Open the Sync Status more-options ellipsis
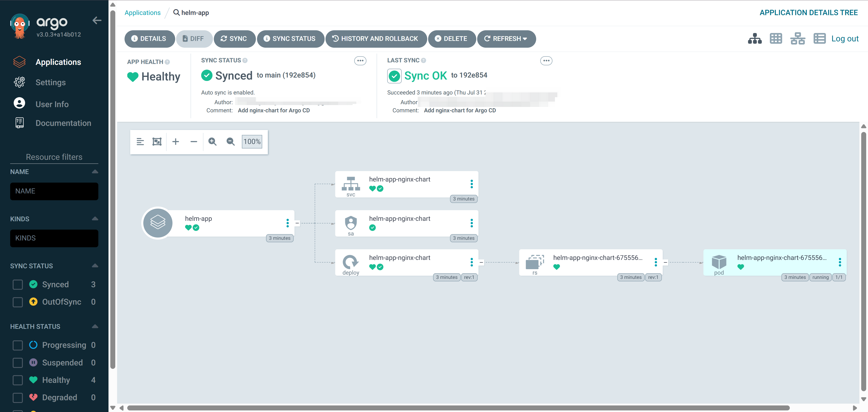This screenshot has width=868, height=412. click(360, 61)
